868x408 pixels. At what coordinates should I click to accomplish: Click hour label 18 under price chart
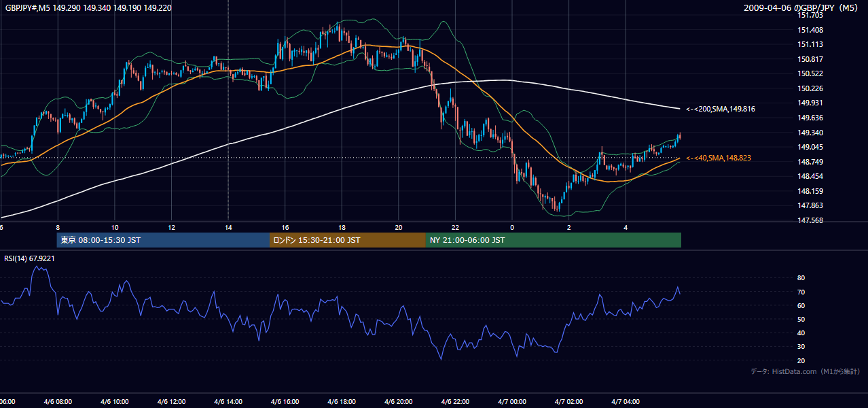pos(342,227)
